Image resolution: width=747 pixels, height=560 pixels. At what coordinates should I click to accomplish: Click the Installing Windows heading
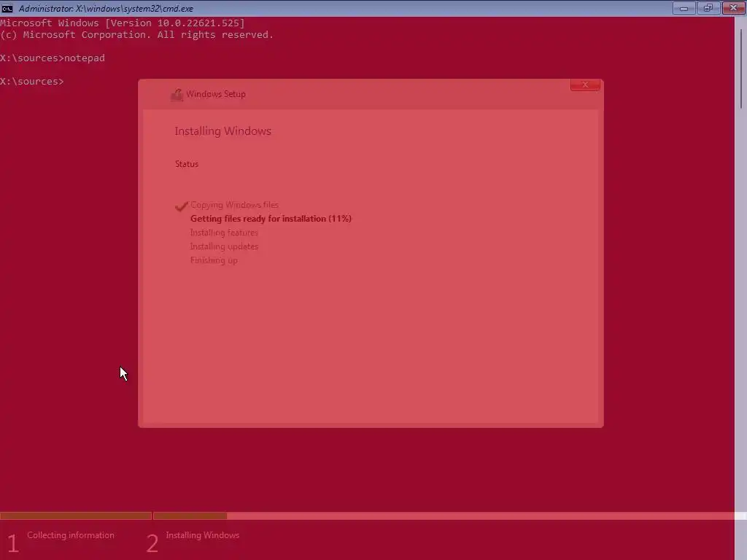pos(223,131)
